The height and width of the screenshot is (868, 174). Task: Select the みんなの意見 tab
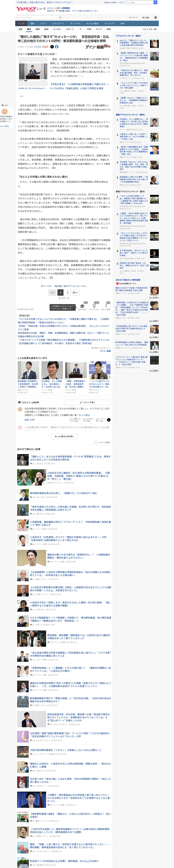[x=92, y=24]
